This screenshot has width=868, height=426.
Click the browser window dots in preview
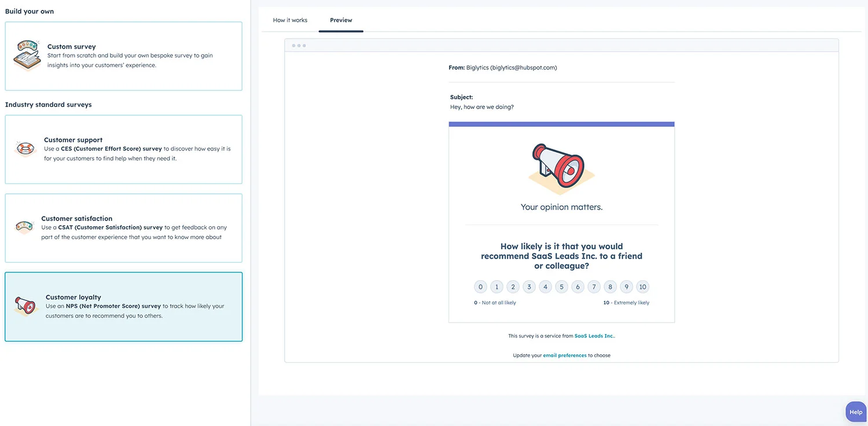(299, 46)
